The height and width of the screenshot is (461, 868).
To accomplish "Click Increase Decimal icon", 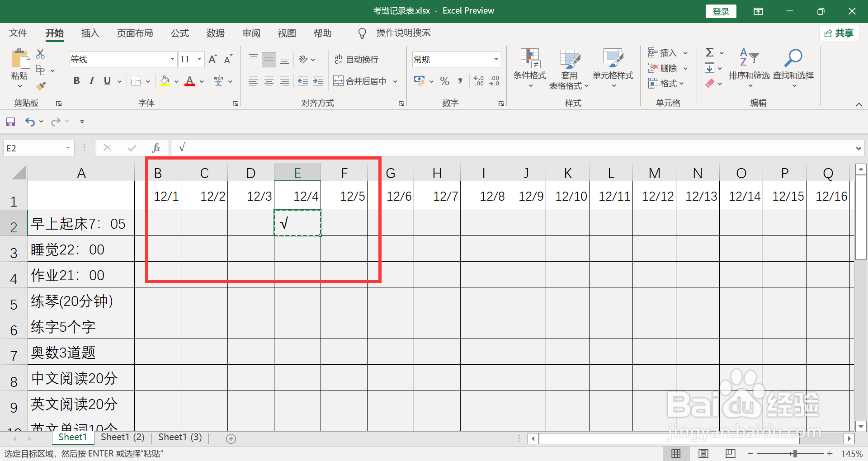I will pos(479,81).
